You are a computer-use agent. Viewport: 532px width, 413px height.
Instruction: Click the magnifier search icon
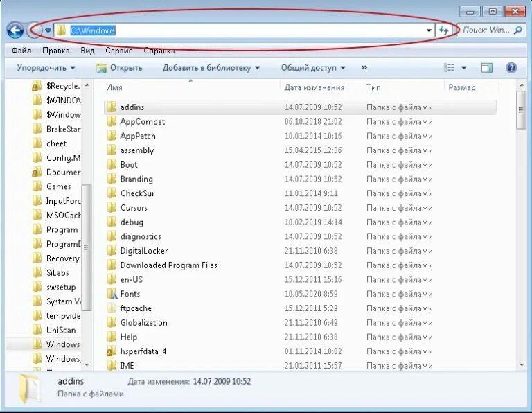[517, 30]
